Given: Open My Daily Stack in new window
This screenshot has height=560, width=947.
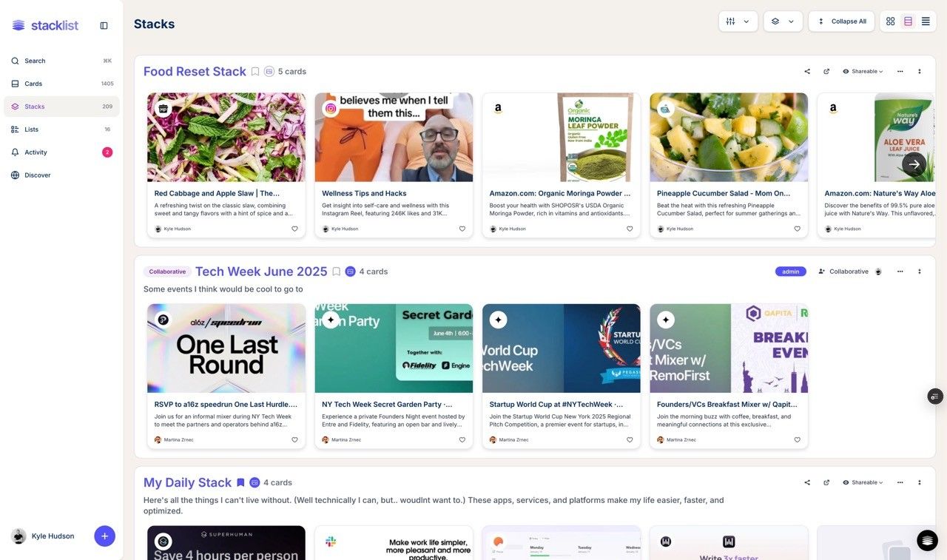Looking at the screenshot, I should 826,482.
